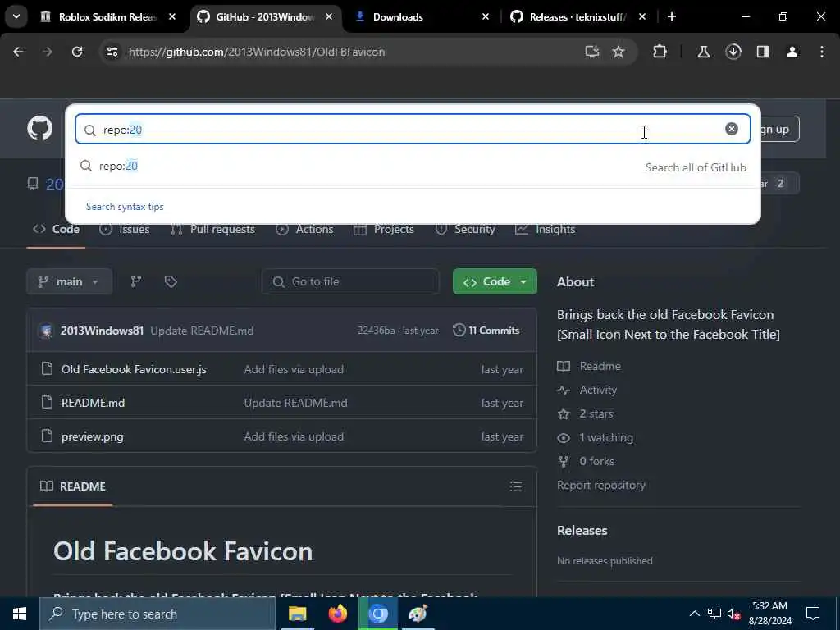
Task: Install app icon in address bar
Action: tap(591, 52)
